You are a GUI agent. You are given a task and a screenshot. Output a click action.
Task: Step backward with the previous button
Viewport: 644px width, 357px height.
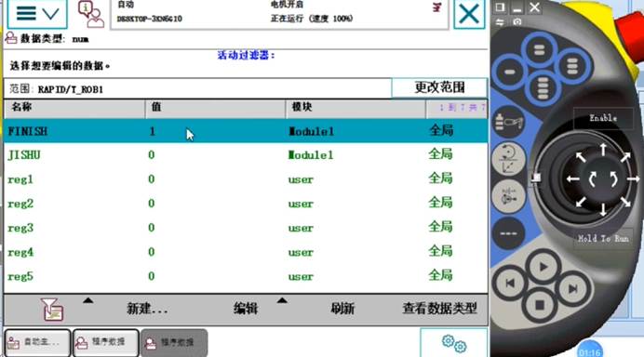point(510,283)
